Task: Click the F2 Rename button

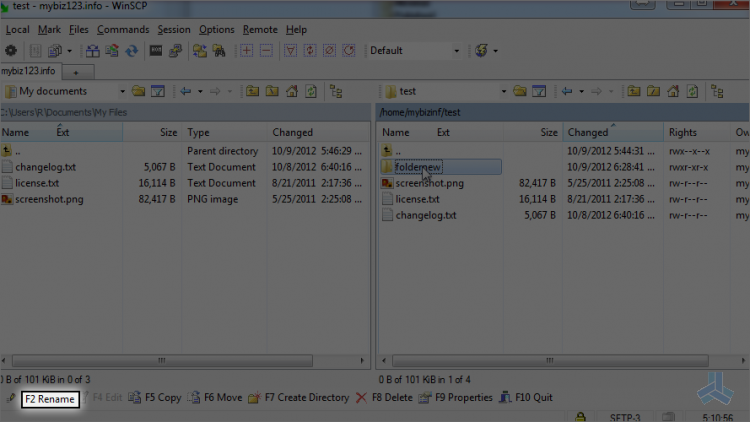Action: pos(50,399)
